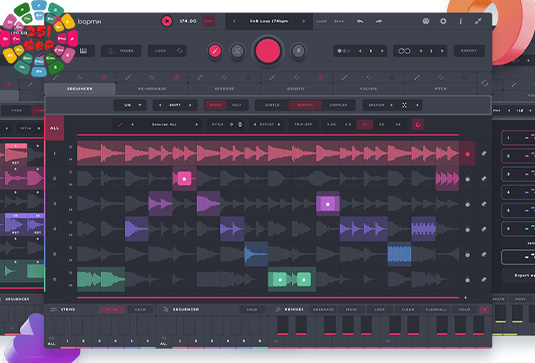Click the Generate remixer button
Image resolution: width=535 pixels, height=363 pixels.
(x=323, y=309)
